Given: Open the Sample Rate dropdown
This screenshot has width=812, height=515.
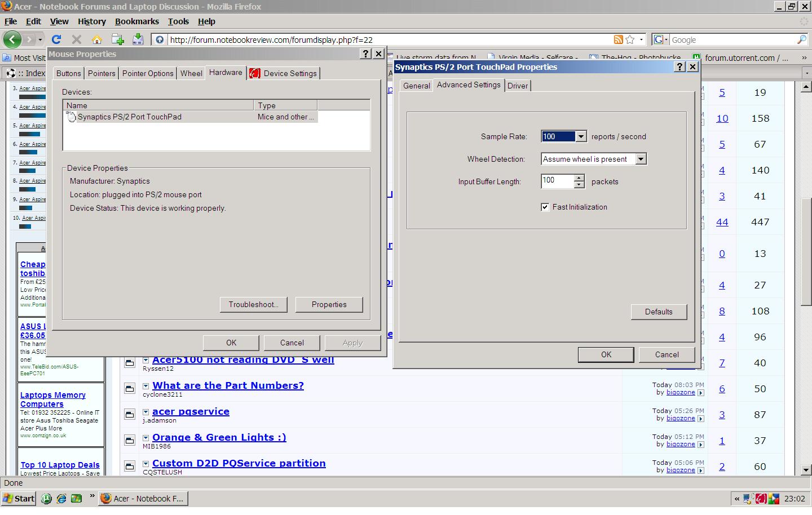Looking at the screenshot, I should click(x=581, y=136).
